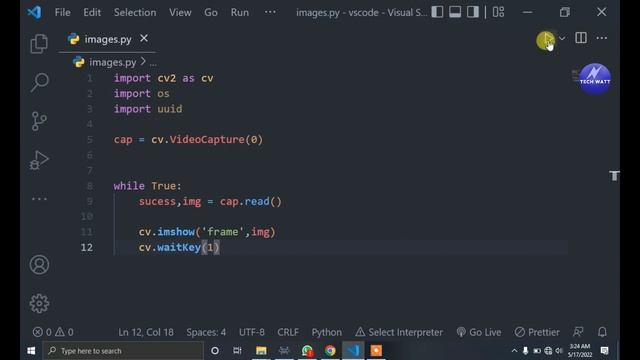
Task: Open the Action Center notification icon
Action: 604,351
